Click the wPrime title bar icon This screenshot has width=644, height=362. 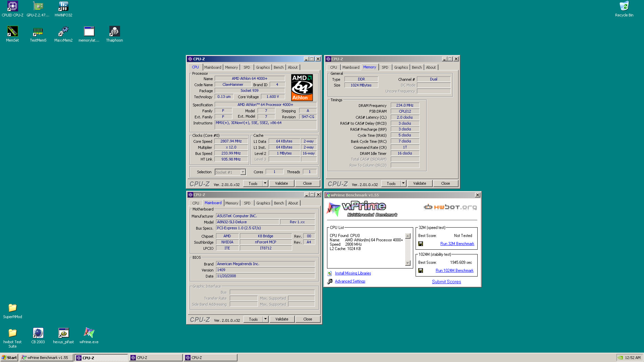coord(328,195)
